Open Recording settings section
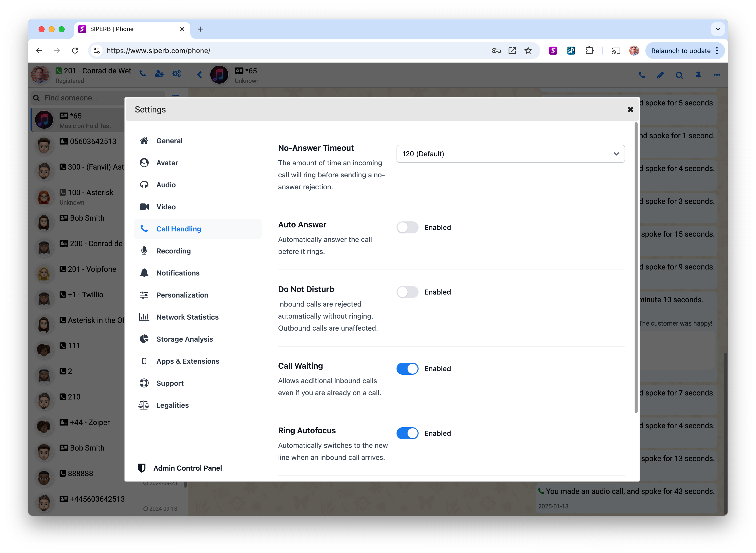756x553 pixels. (x=197, y=251)
